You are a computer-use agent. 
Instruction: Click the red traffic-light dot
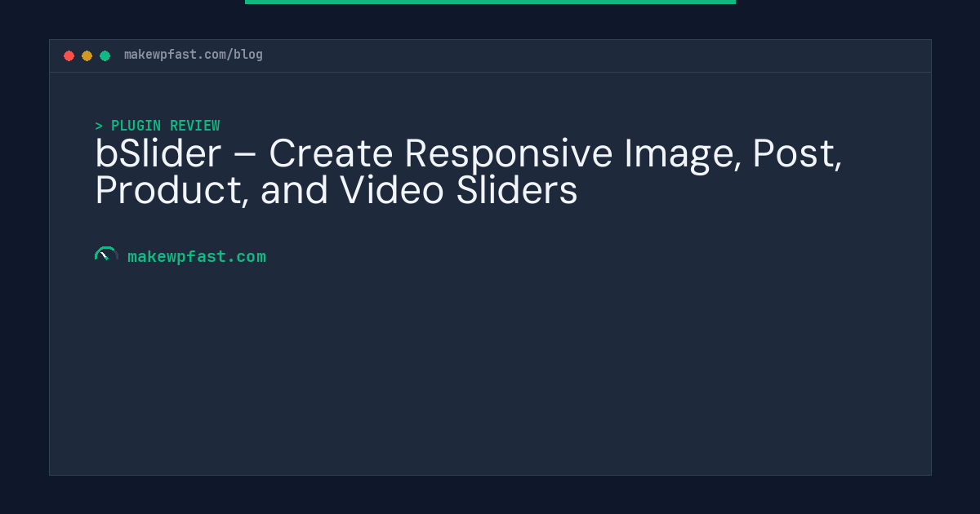[69, 55]
